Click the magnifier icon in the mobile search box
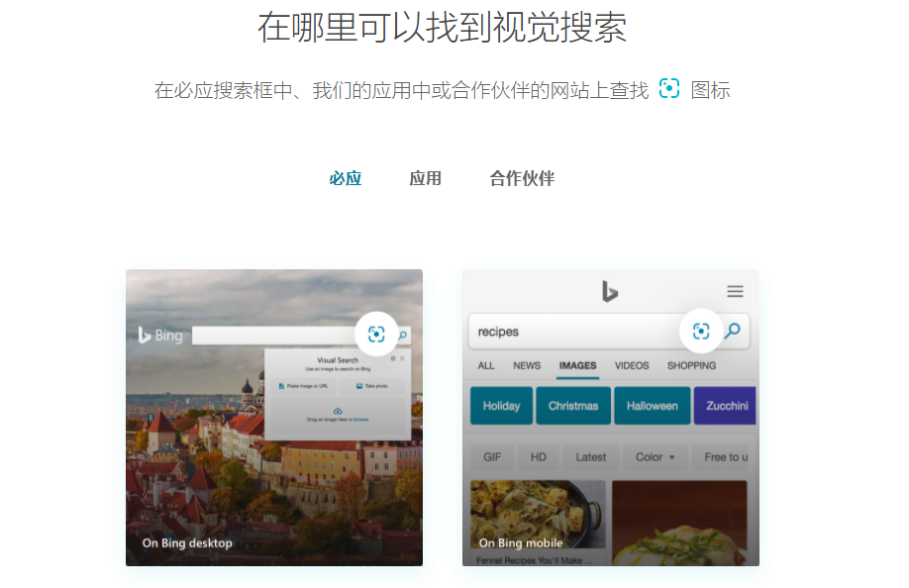Screen dimensions: 909x588 [734, 331]
